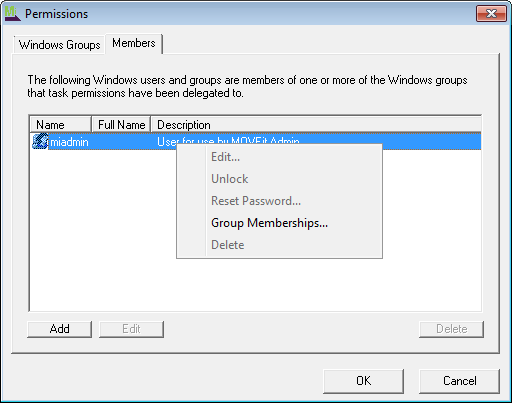Click the MOVEit app icon in title bar
The image size is (512, 403).
click(x=12, y=14)
